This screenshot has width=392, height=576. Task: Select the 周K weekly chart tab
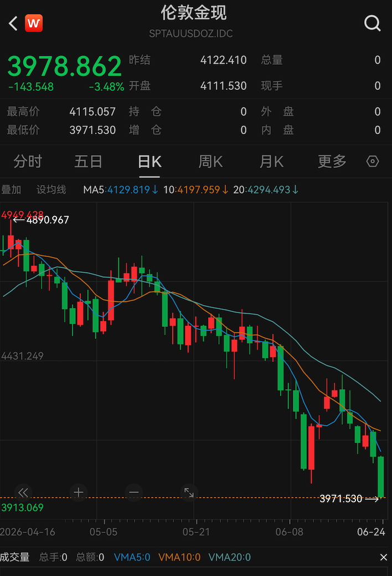(210, 162)
